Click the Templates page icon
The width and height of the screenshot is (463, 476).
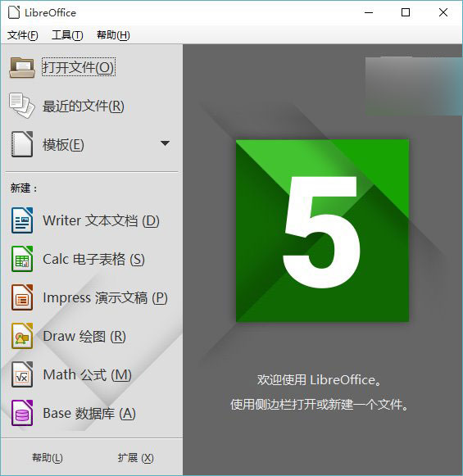pos(22,144)
